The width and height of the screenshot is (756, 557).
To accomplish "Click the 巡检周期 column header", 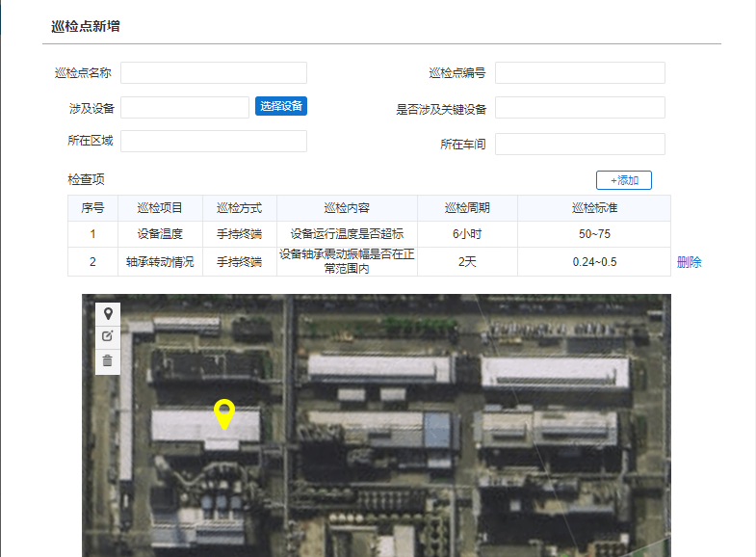I will (x=467, y=208).
